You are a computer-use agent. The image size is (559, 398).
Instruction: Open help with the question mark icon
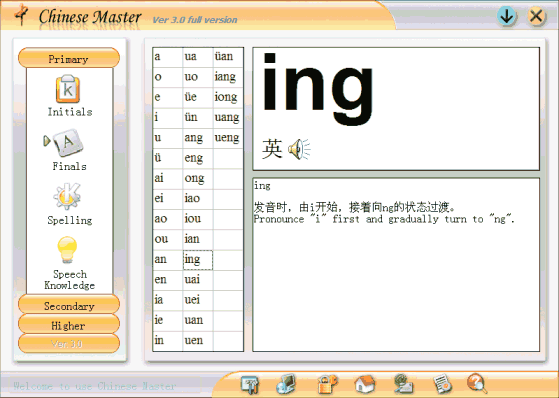[477, 383]
